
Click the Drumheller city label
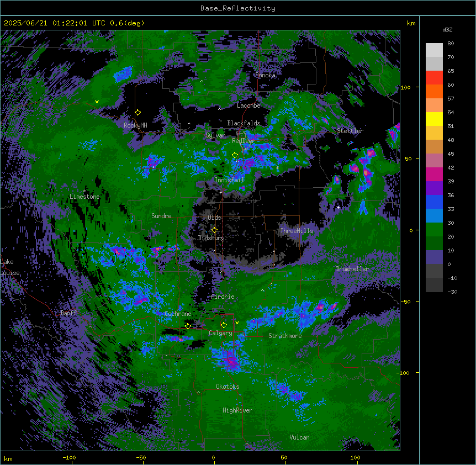(x=352, y=269)
